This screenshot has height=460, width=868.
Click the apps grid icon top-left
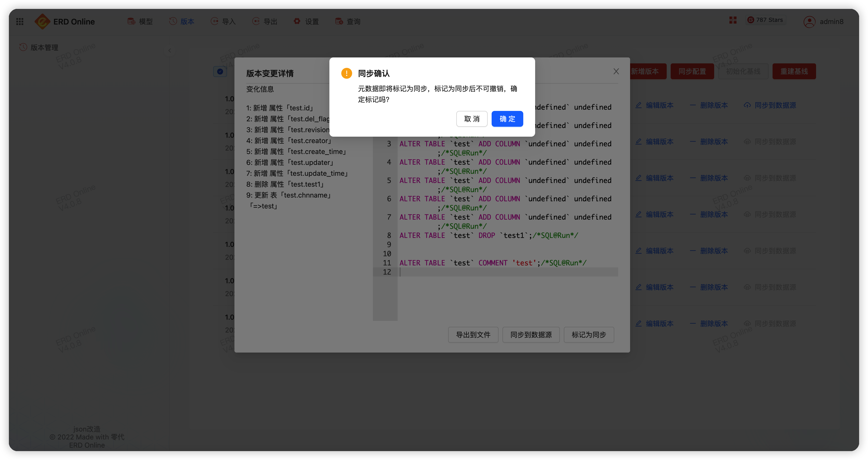[x=20, y=22]
